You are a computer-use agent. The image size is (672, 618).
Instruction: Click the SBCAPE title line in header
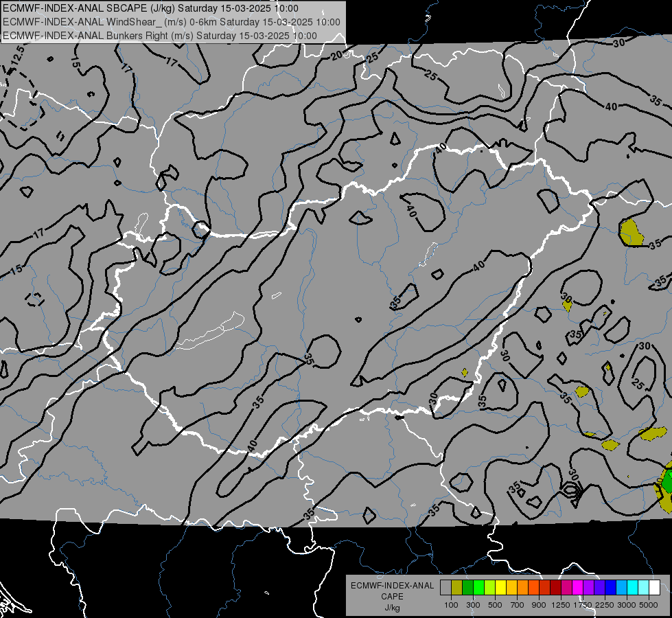[150, 8]
